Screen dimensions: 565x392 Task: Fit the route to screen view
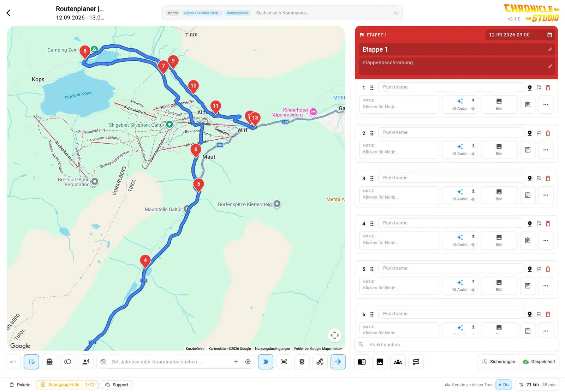pyautogui.click(x=284, y=362)
